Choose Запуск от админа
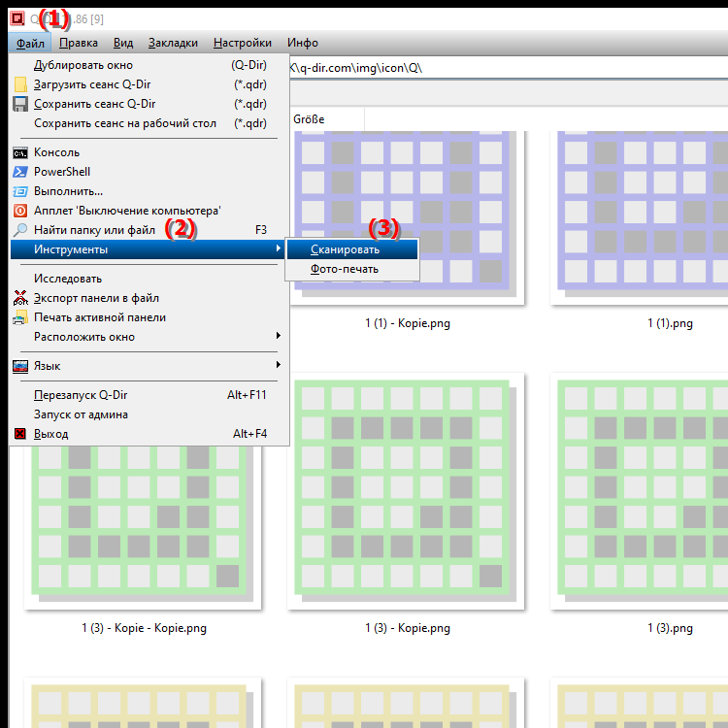The height and width of the screenshot is (728, 728). point(149,414)
